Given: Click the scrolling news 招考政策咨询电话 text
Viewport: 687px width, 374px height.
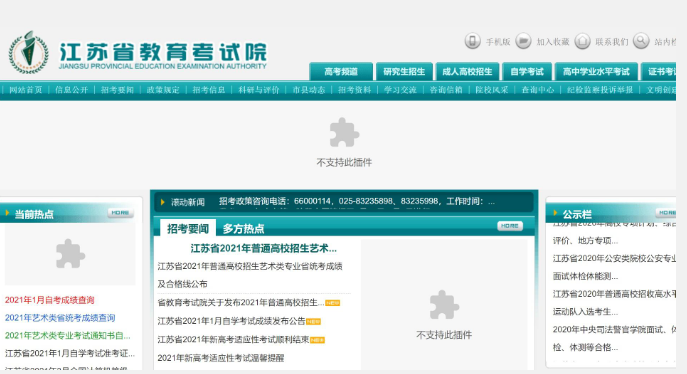Looking at the screenshot, I should [x=357, y=201].
